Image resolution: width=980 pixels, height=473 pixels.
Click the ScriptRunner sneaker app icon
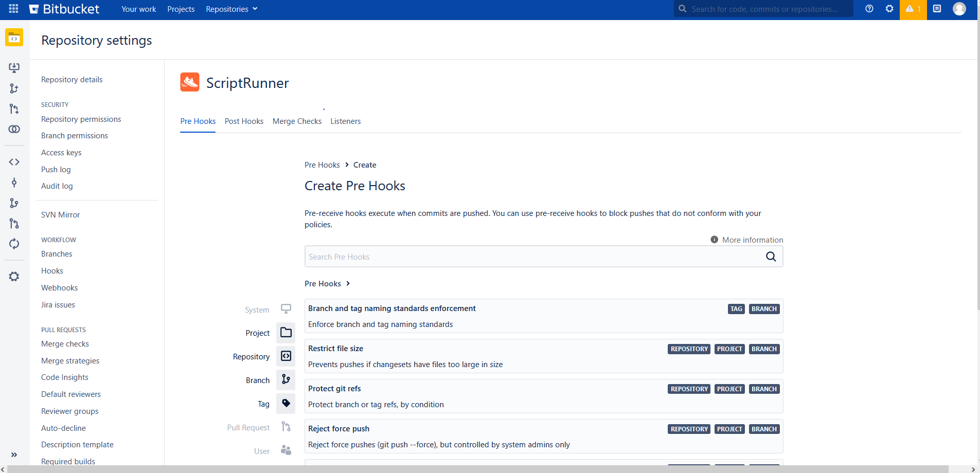coord(190,82)
